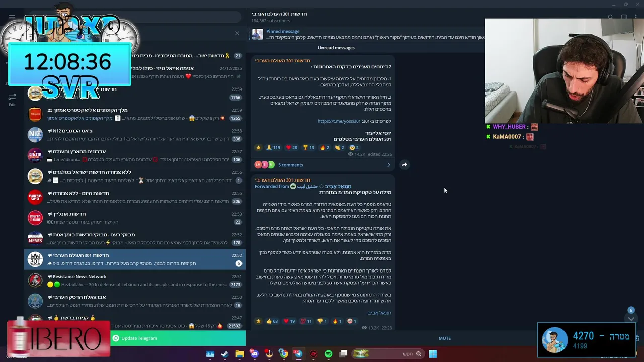This screenshot has width=644, height=362.
Task: Open ללא צנזורה חדשות ישראל בטלגרם channel
Action: click(x=135, y=176)
